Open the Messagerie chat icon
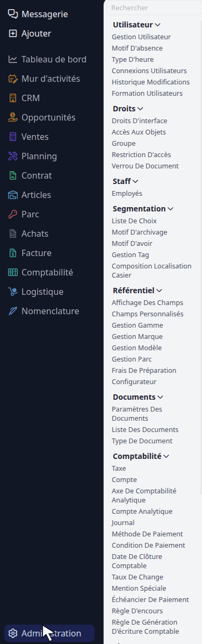 [13, 15]
